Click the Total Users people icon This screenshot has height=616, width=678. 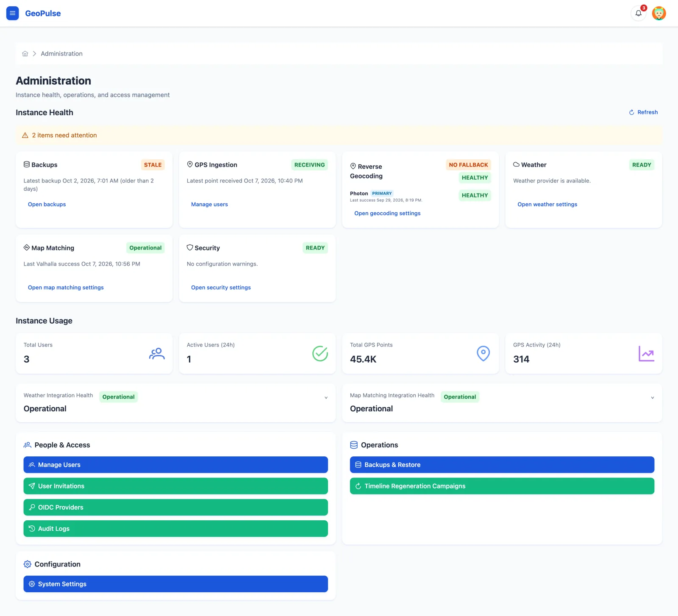[x=157, y=353]
